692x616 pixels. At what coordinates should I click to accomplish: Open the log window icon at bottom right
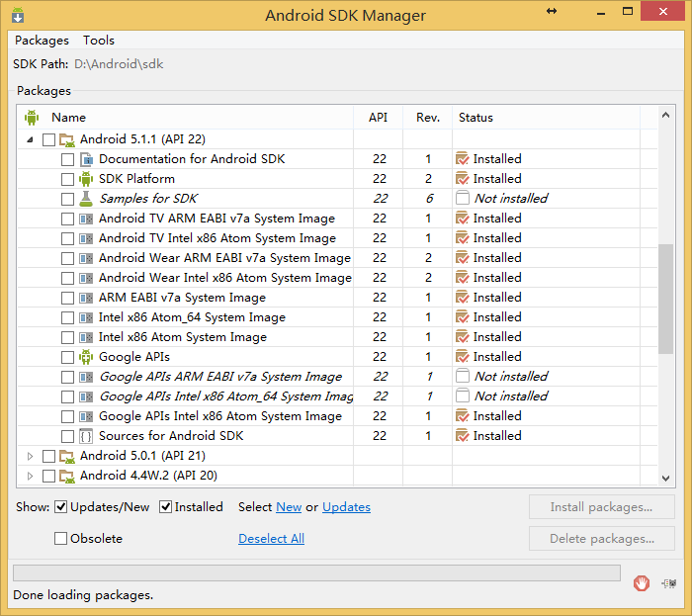pyautogui.click(x=669, y=583)
